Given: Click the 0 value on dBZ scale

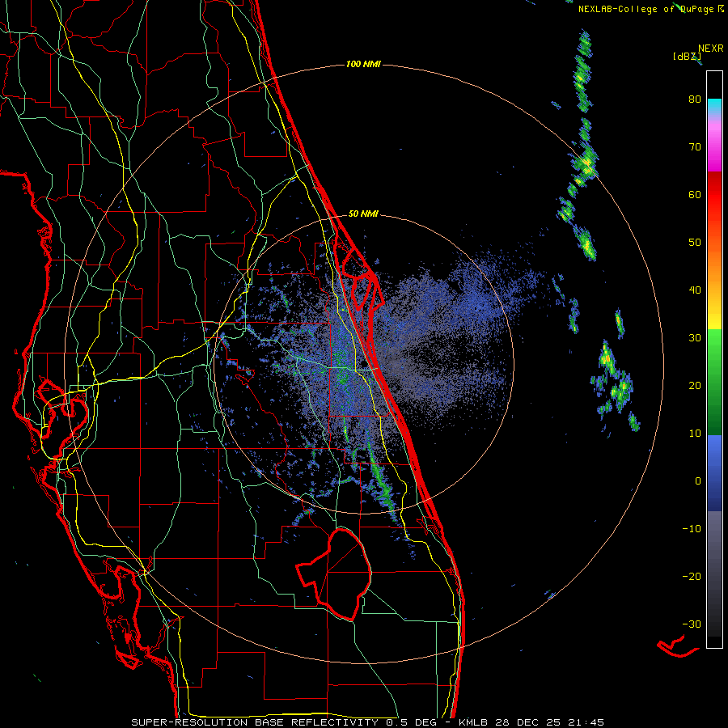Looking at the screenshot, I should [698, 481].
